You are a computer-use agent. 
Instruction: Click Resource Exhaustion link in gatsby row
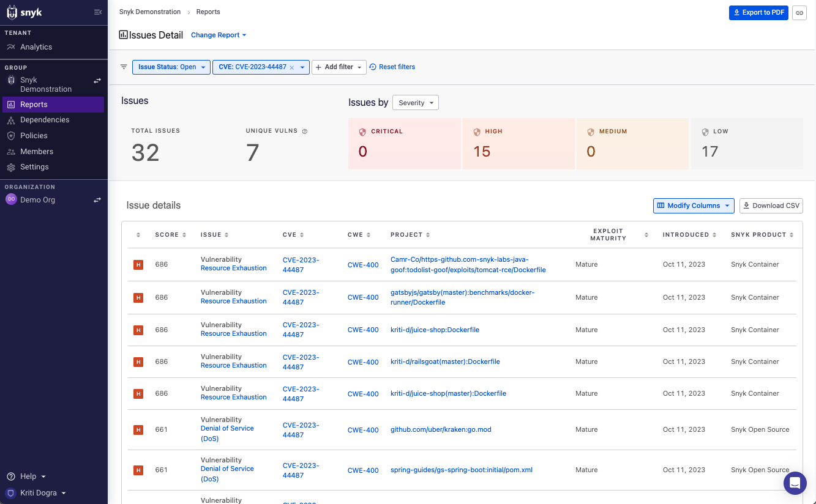[234, 302]
